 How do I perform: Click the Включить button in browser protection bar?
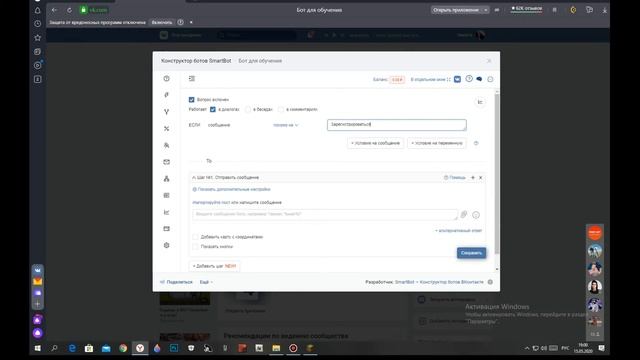pos(162,22)
